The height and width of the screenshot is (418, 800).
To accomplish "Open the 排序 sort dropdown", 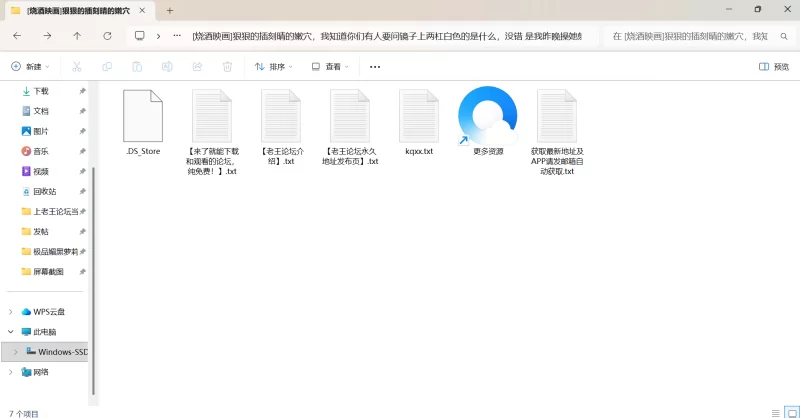I will (274, 67).
